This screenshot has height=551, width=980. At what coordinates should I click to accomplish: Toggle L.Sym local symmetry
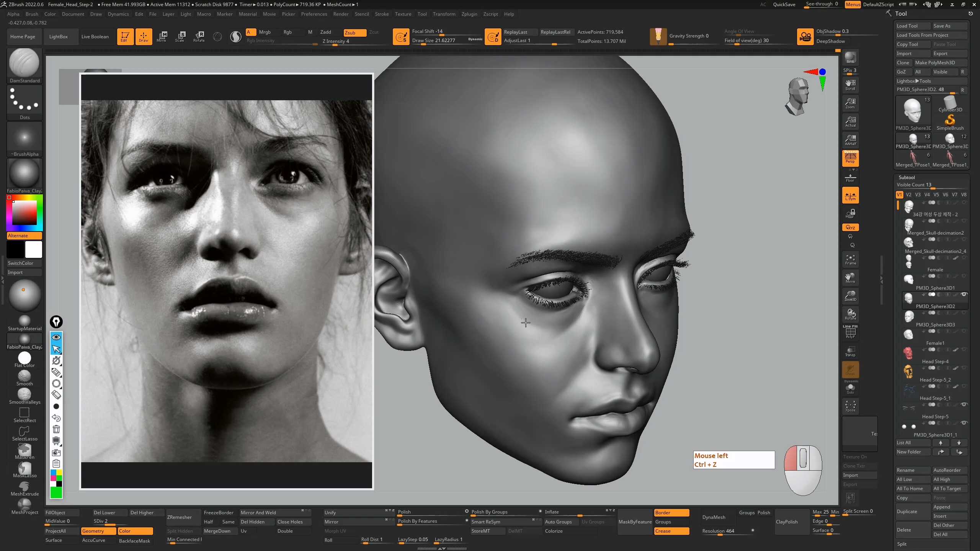850,196
